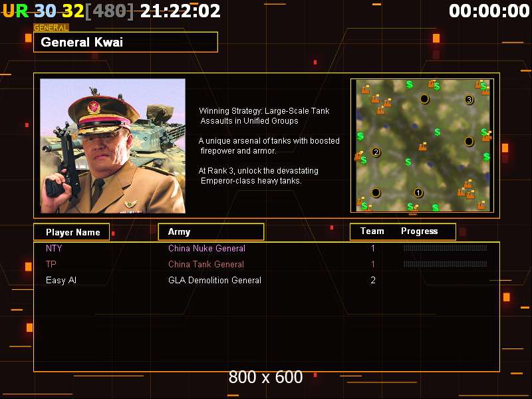Click the 'GENERAL' label above the title
The height and width of the screenshot is (399, 532).
pos(51,27)
